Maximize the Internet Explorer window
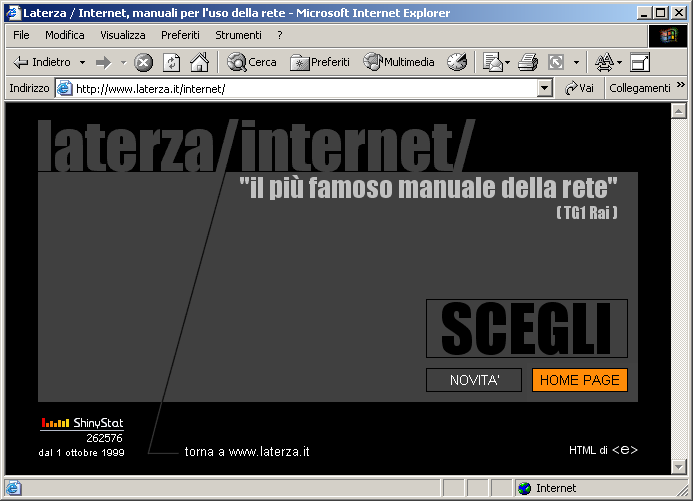This screenshot has width=693, height=501. coord(661,12)
